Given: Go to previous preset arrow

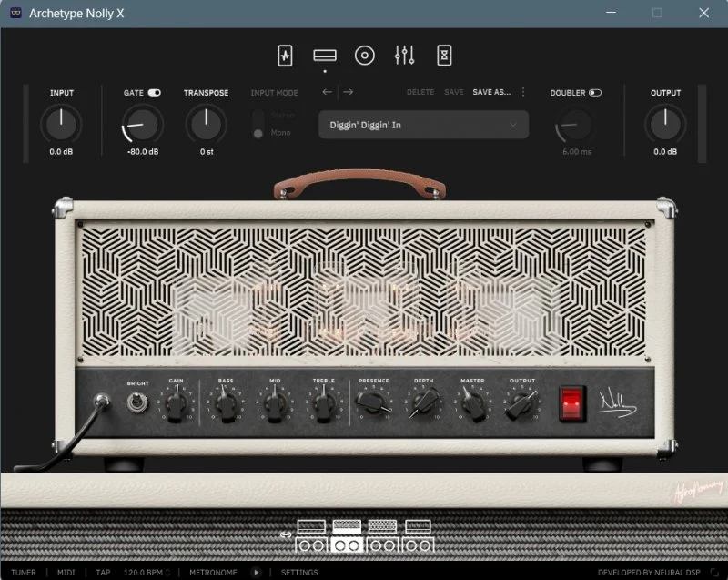Looking at the screenshot, I should (328, 92).
